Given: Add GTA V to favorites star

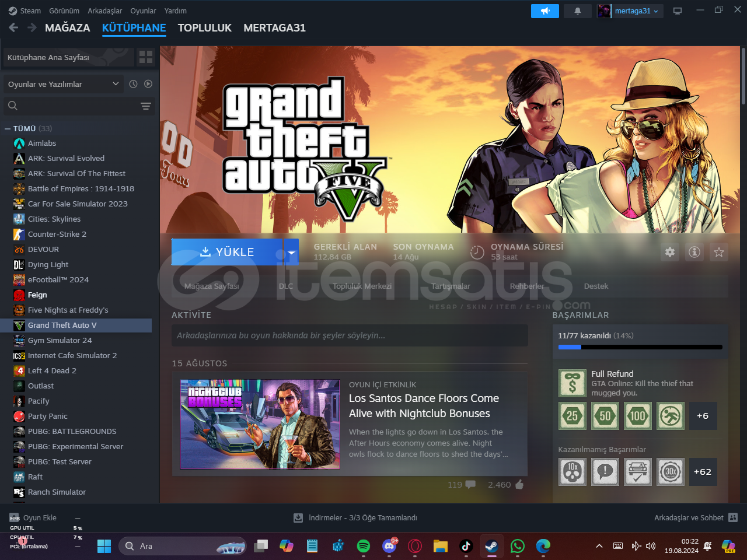Looking at the screenshot, I should (x=719, y=252).
